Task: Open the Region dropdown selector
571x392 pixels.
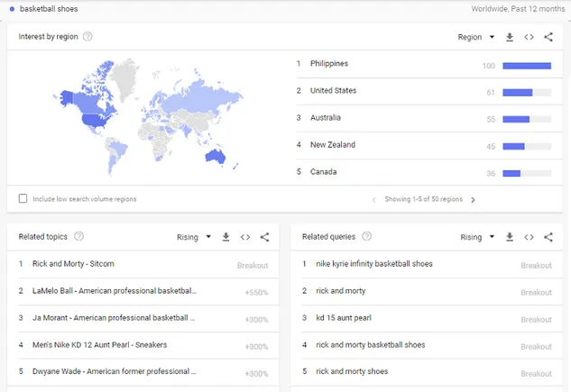Action: 475,37
